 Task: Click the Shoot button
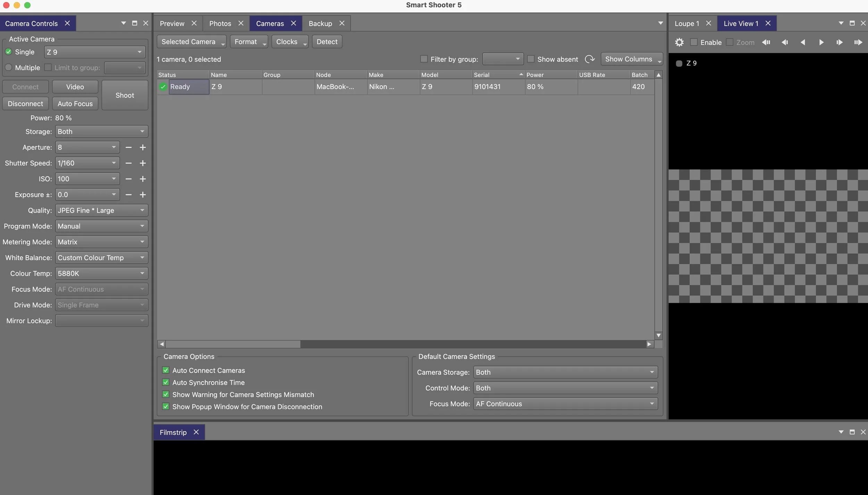(x=125, y=95)
